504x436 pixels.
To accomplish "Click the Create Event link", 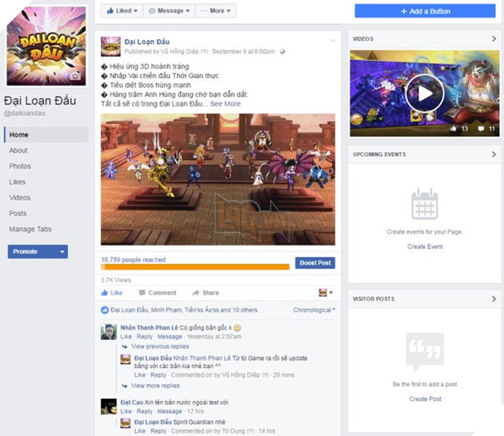I will pyautogui.click(x=425, y=246).
